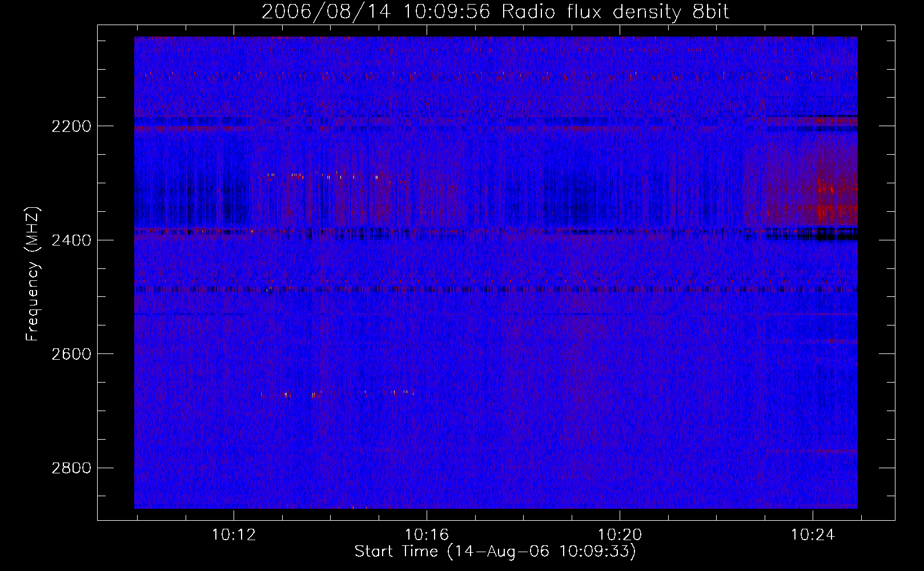This screenshot has width=924, height=571.
Task: Click the plot title '2006/08/14 10:09:56 Radio flux density 8bit'
Action: [x=495, y=12]
